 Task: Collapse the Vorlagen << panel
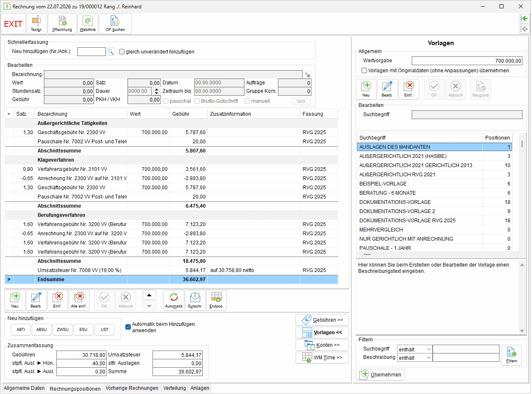322,333
